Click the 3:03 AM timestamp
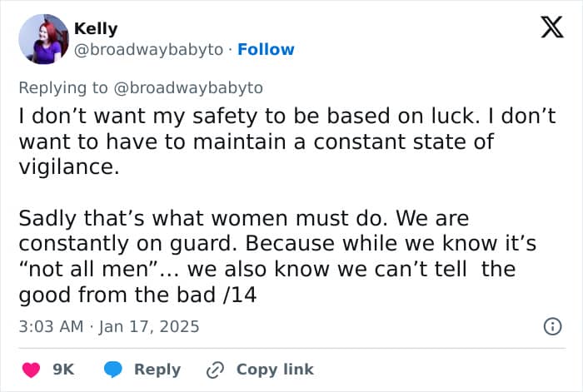The width and height of the screenshot is (583, 392). [51, 326]
